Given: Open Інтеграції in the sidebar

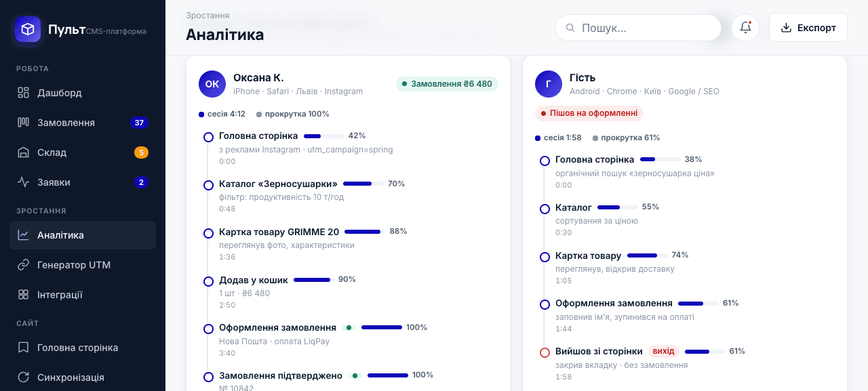Looking at the screenshot, I should coord(83,295).
